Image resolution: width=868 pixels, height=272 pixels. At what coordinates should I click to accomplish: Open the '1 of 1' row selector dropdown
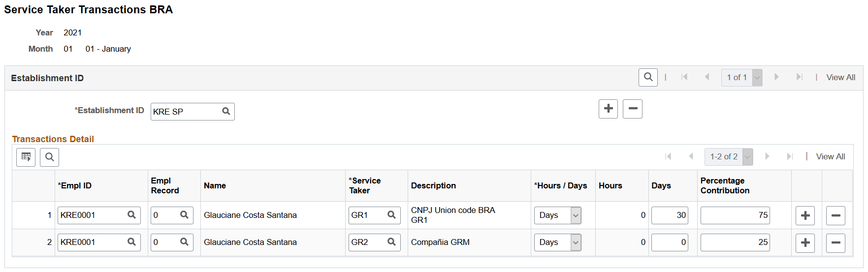[x=742, y=78]
